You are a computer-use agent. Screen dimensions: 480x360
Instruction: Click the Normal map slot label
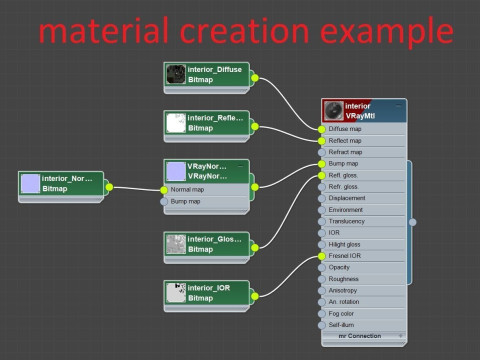pos(187,190)
